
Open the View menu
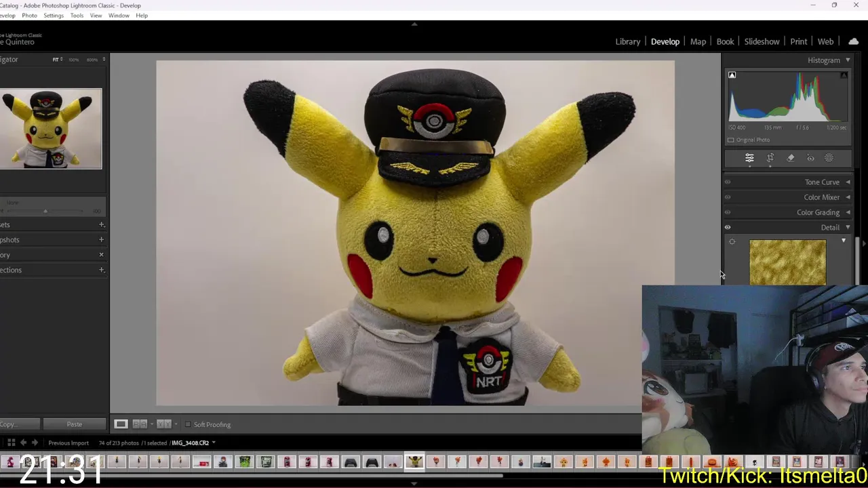pos(96,15)
